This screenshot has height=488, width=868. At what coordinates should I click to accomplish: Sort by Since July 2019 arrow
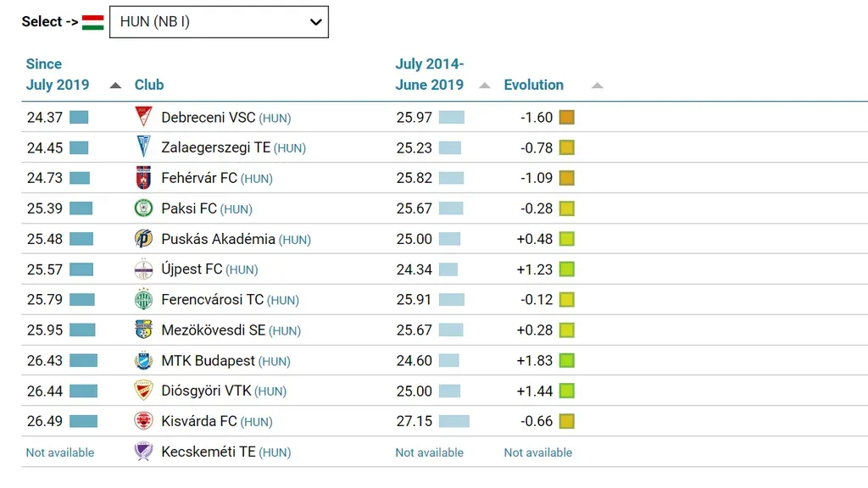coord(115,86)
